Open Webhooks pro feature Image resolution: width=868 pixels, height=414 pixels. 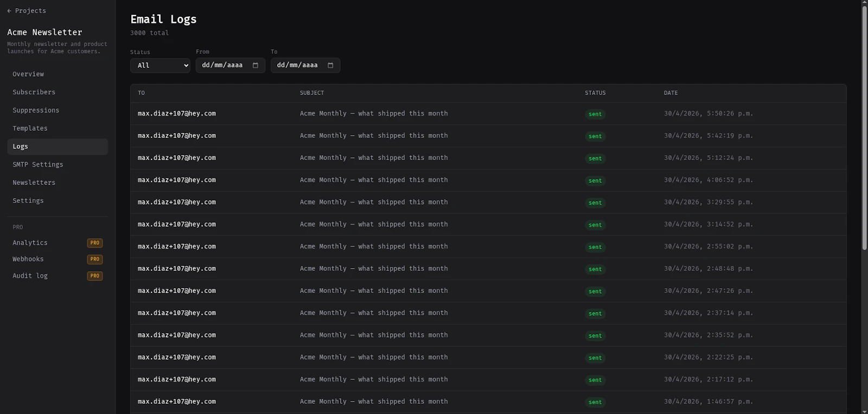coord(58,259)
